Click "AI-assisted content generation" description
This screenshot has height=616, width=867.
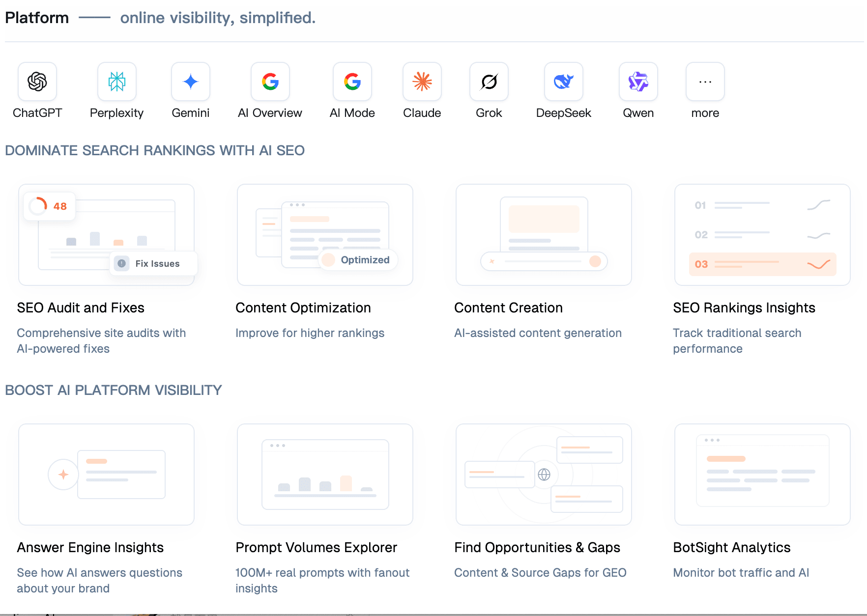[x=538, y=333]
